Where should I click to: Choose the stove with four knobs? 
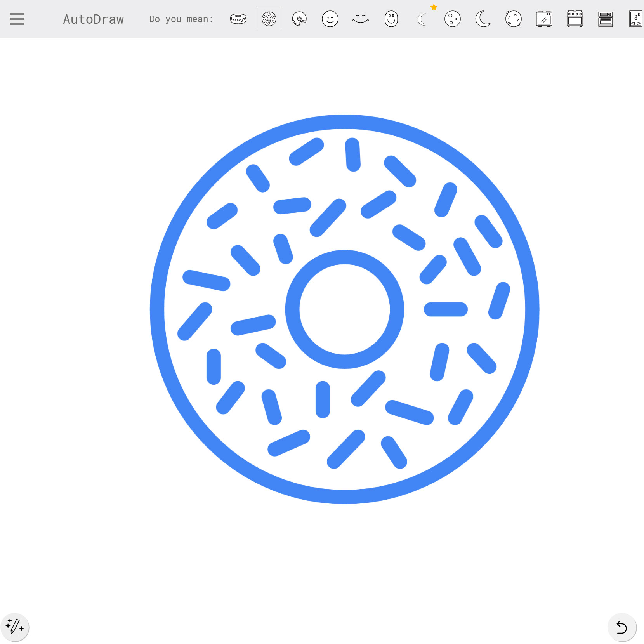pyautogui.click(x=575, y=19)
